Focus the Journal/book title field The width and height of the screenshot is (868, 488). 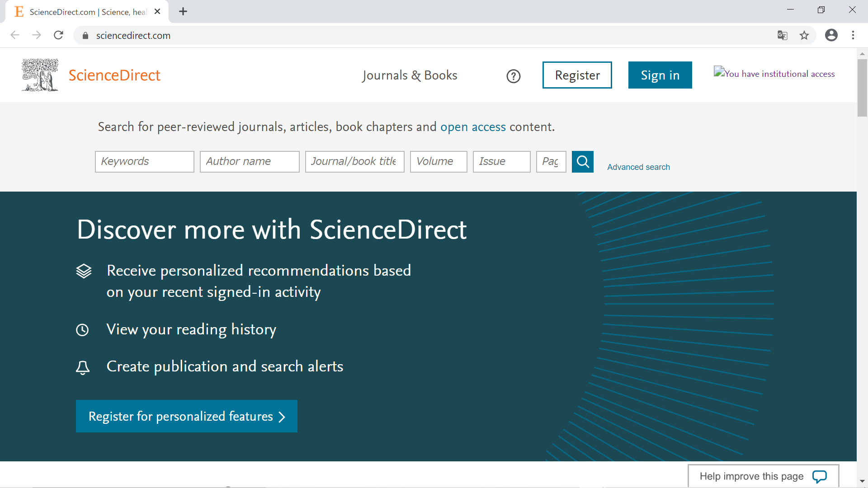click(355, 162)
